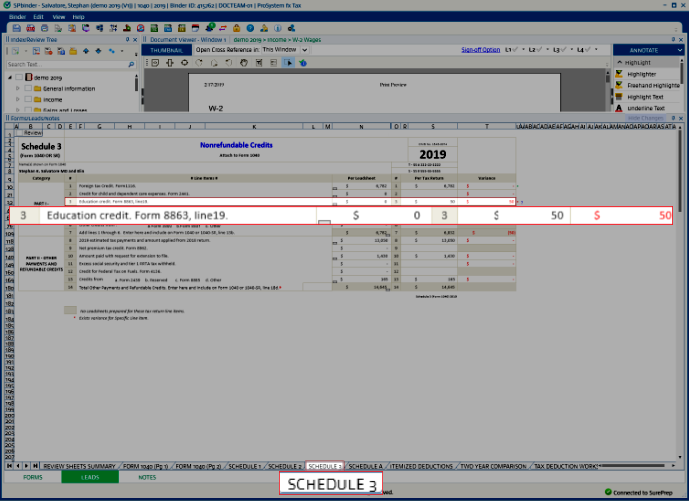The height and width of the screenshot is (501, 689).
Task: Toggle the Income folder checkbox
Action: pos(29,100)
